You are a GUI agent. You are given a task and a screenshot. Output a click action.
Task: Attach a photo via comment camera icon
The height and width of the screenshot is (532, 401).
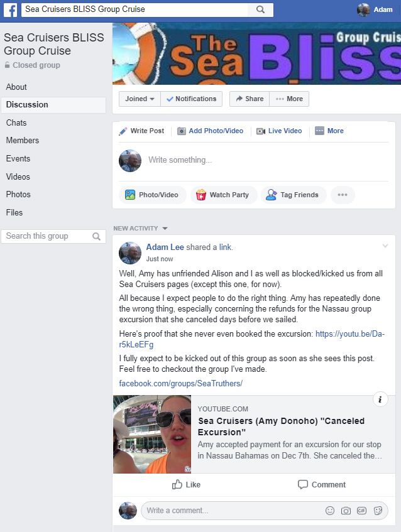pos(346,511)
